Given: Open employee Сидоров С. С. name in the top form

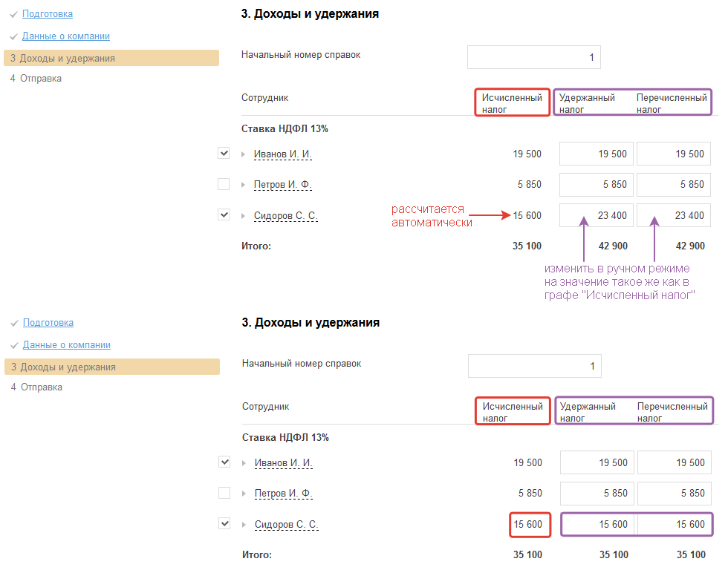Looking at the screenshot, I should coord(285,216).
